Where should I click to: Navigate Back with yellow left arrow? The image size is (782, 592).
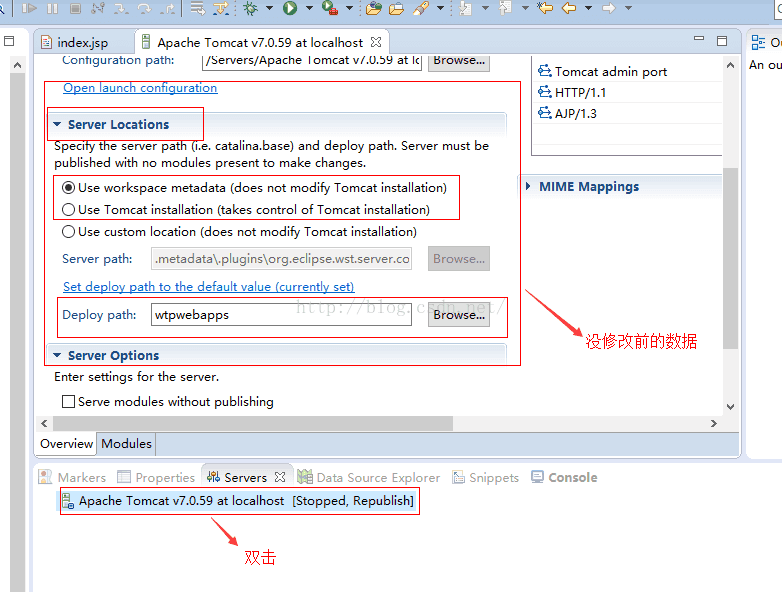pyautogui.click(x=569, y=8)
